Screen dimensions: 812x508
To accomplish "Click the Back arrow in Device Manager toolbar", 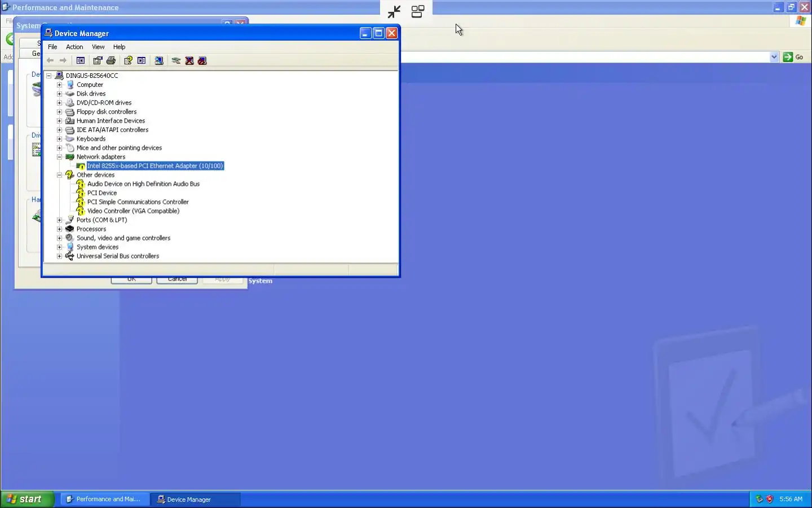I will (50, 60).
